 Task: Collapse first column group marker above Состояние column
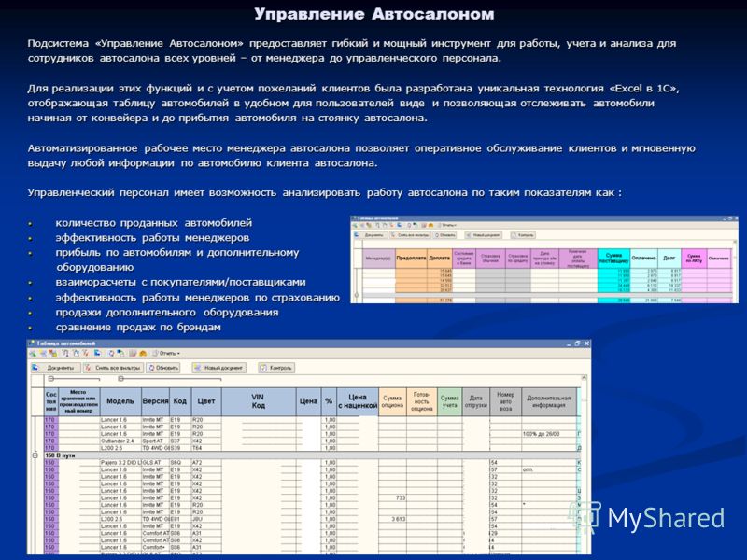tap(51, 379)
